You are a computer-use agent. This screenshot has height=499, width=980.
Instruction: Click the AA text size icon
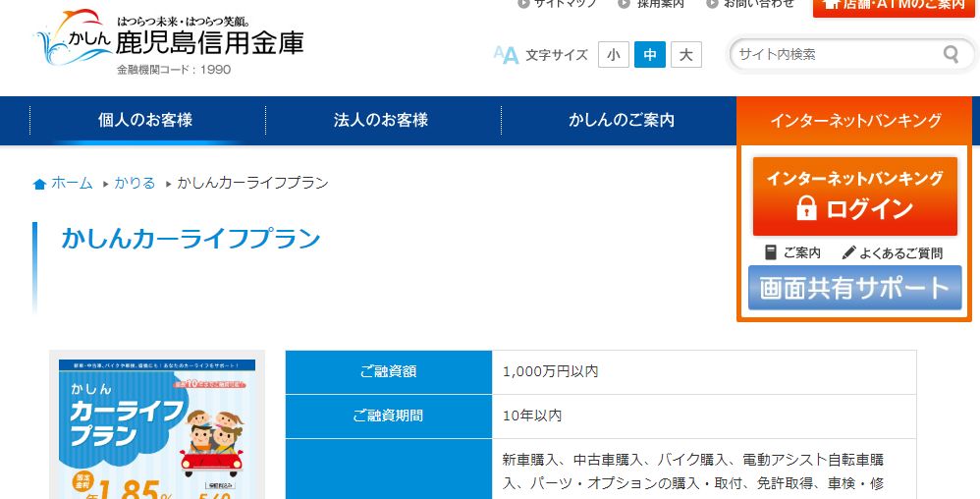click(x=507, y=55)
